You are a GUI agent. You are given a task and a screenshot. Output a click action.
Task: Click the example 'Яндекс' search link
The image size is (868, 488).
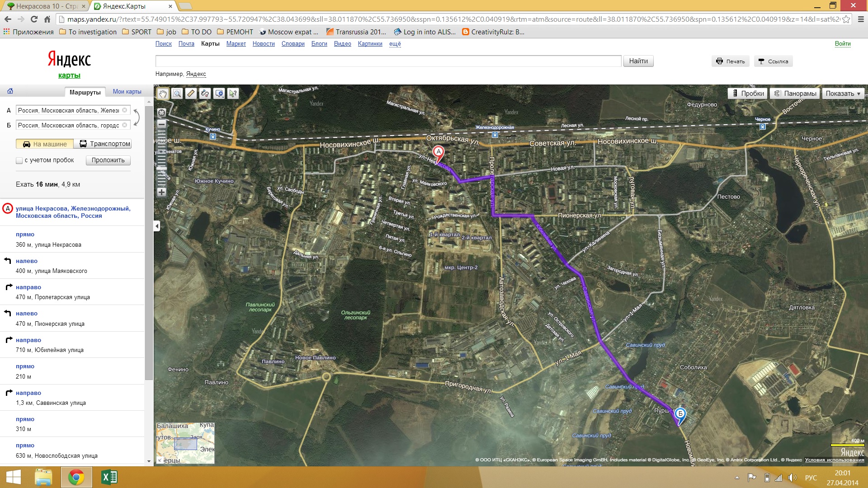coord(196,74)
